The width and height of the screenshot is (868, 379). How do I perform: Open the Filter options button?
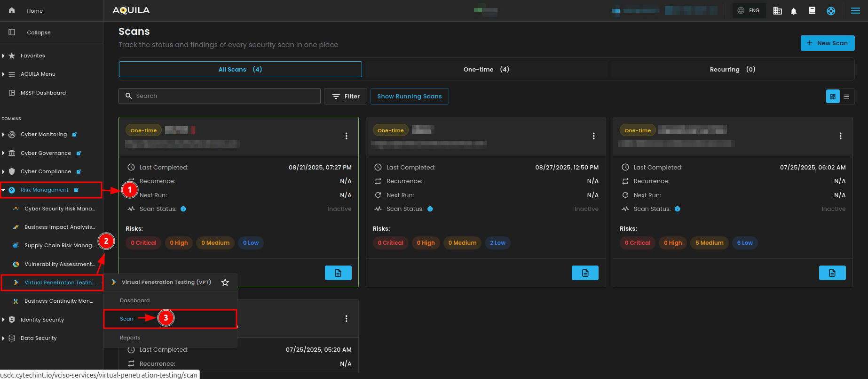click(346, 97)
